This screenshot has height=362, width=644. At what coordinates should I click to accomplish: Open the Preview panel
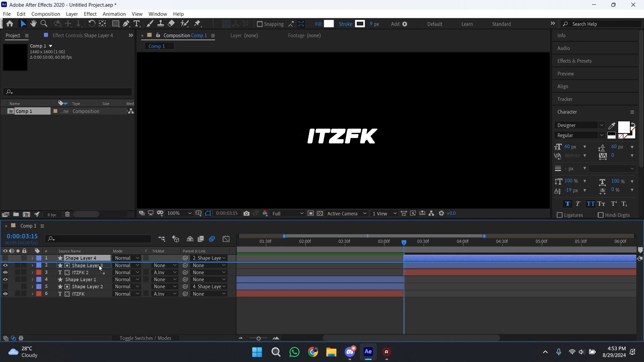(566, 74)
